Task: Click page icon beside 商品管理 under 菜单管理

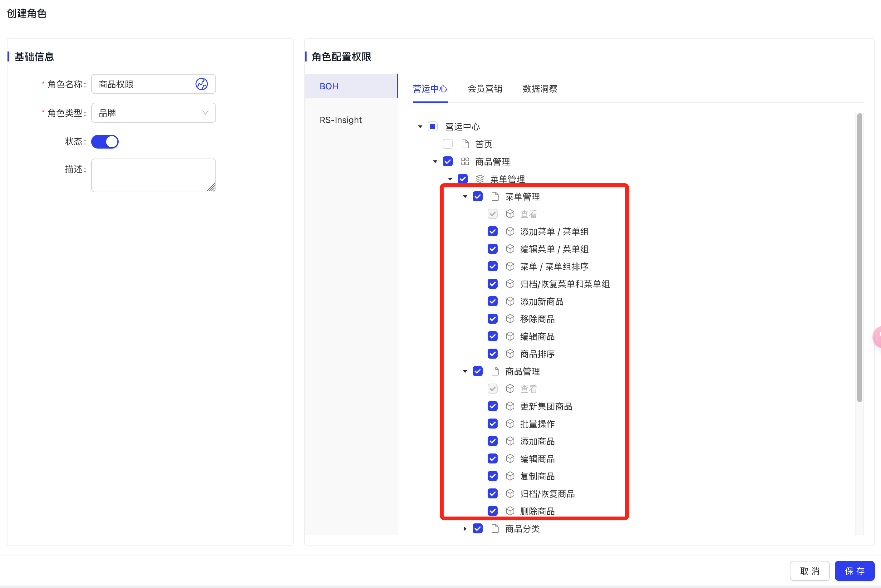Action: (x=495, y=371)
